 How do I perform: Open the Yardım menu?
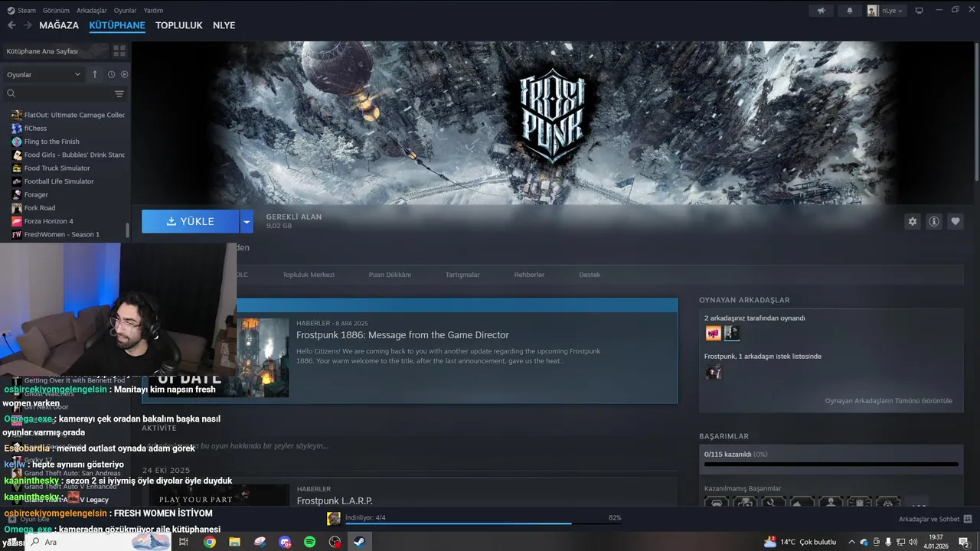click(x=154, y=11)
